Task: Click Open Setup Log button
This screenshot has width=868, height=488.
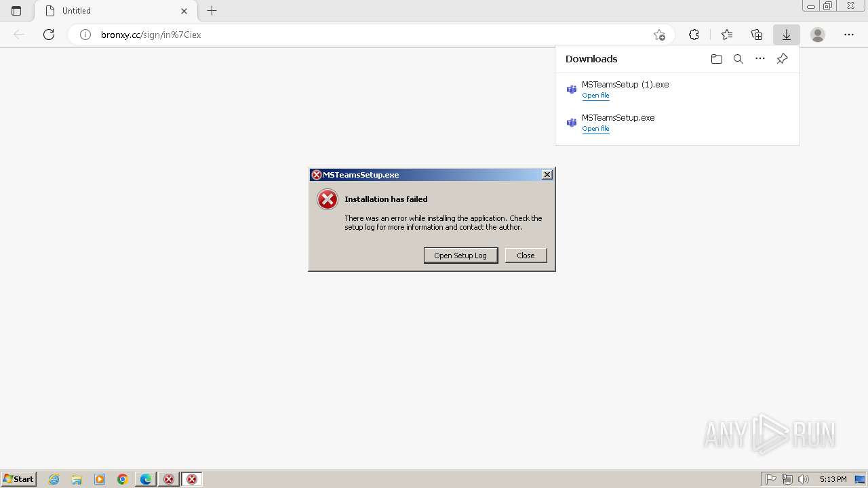Action: coord(460,256)
